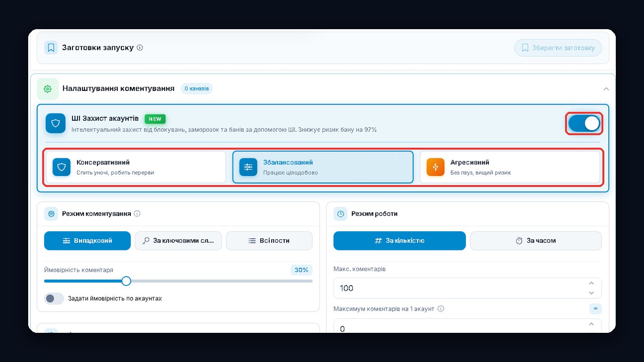Click the Макс. коментарів input field

[x=467, y=288]
